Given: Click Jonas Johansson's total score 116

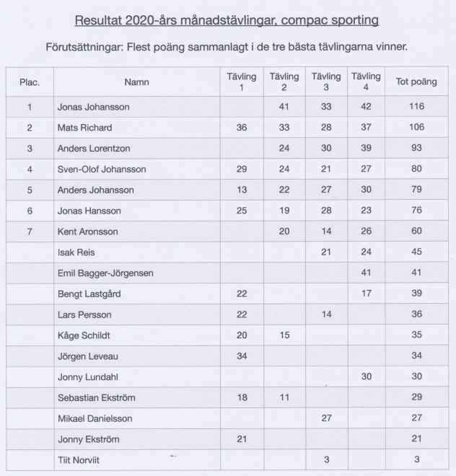Looking at the screenshot, I should point(416,106).
